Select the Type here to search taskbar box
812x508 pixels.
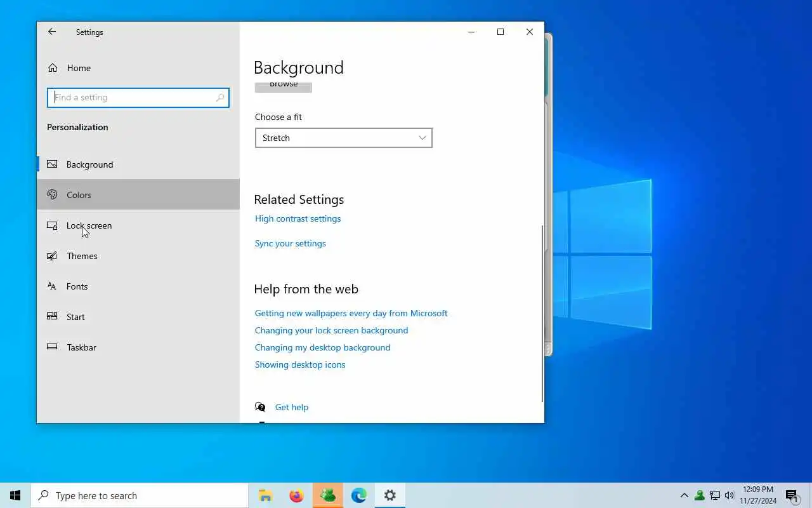140,495
